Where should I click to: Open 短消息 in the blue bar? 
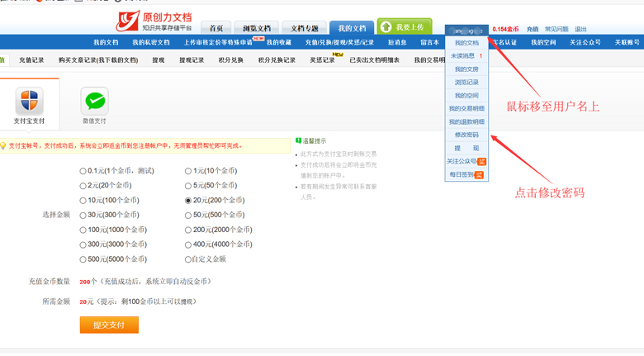397,42
